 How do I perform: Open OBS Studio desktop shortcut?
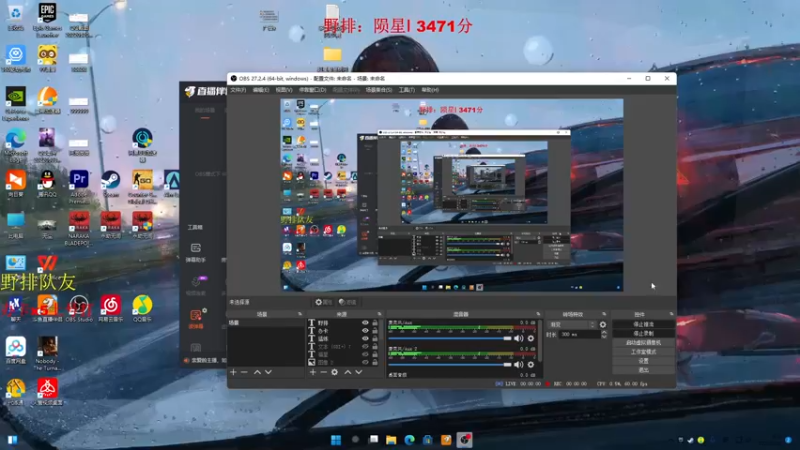[79, 309]
